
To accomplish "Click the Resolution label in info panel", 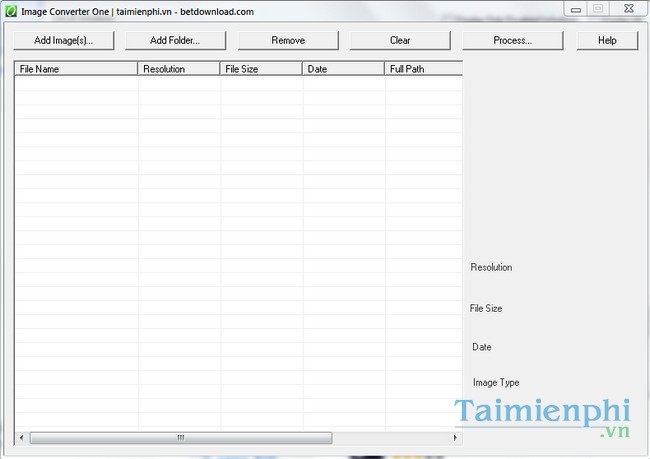I will click(x=491, y=267).
